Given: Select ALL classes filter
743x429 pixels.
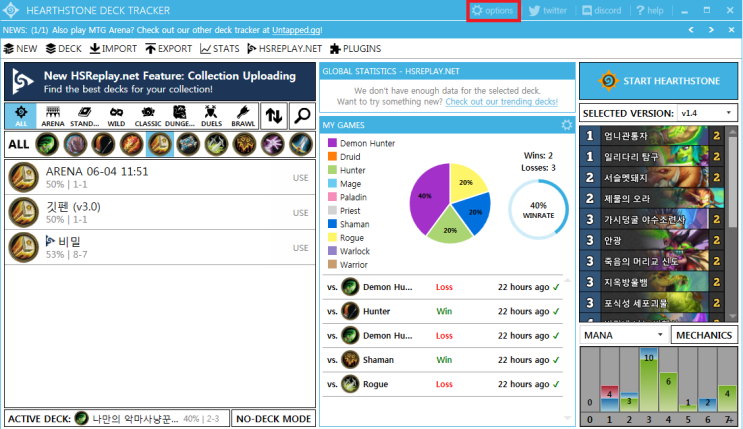Looking at the screenshot, I should point(18,145).
